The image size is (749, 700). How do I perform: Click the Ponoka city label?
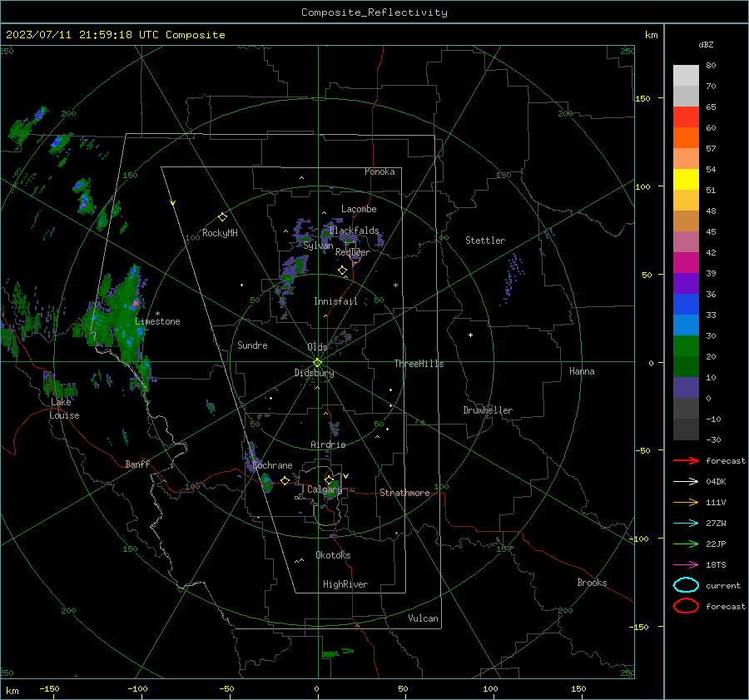tap(379, 171)
